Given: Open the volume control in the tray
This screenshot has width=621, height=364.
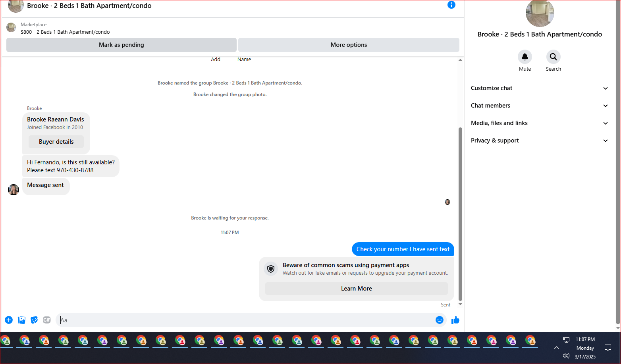Looking at the screenshot, I should [x=566, y=356].
